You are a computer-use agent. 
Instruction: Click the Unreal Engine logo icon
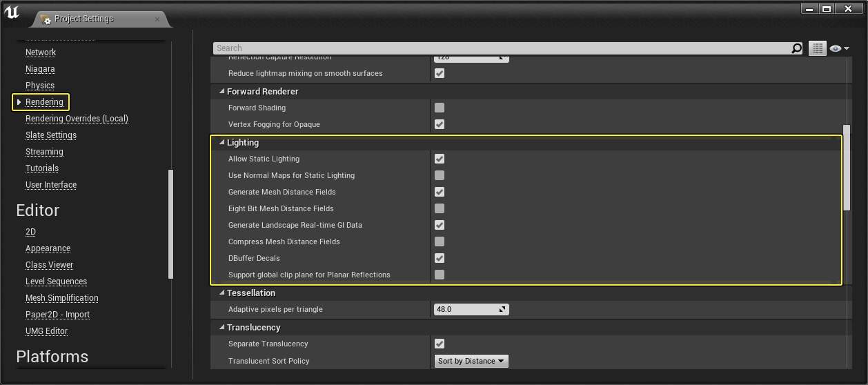12,14
